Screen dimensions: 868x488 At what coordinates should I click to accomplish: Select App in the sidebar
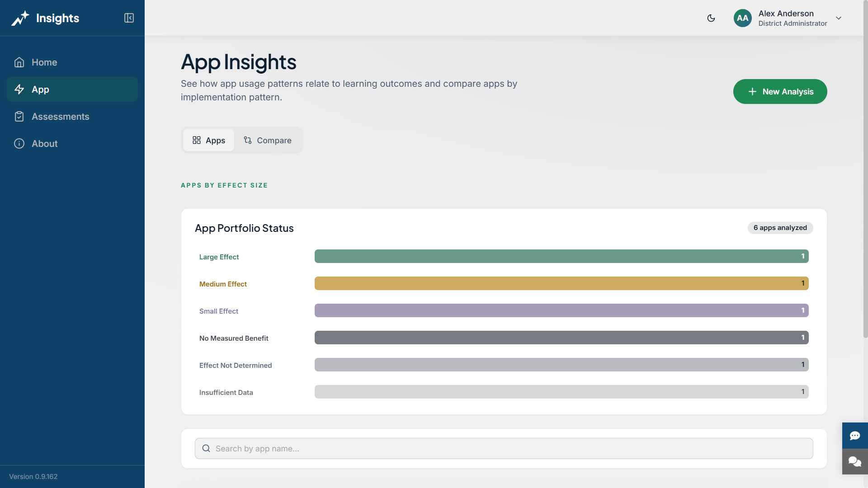pos(72,89)
